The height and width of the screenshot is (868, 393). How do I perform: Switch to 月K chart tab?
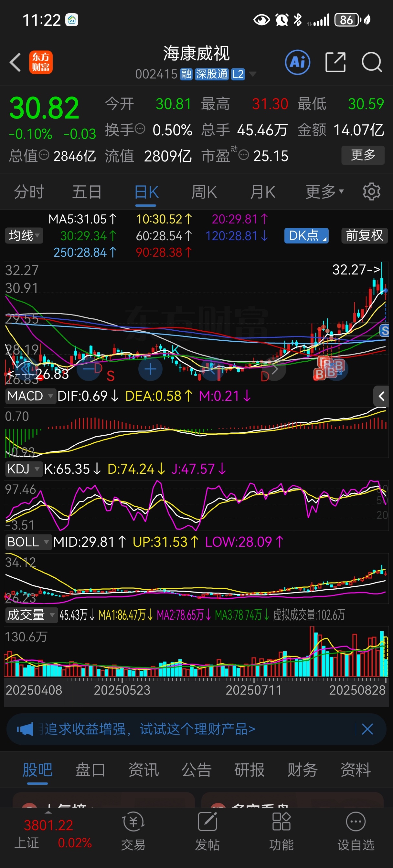pos(263,192)
